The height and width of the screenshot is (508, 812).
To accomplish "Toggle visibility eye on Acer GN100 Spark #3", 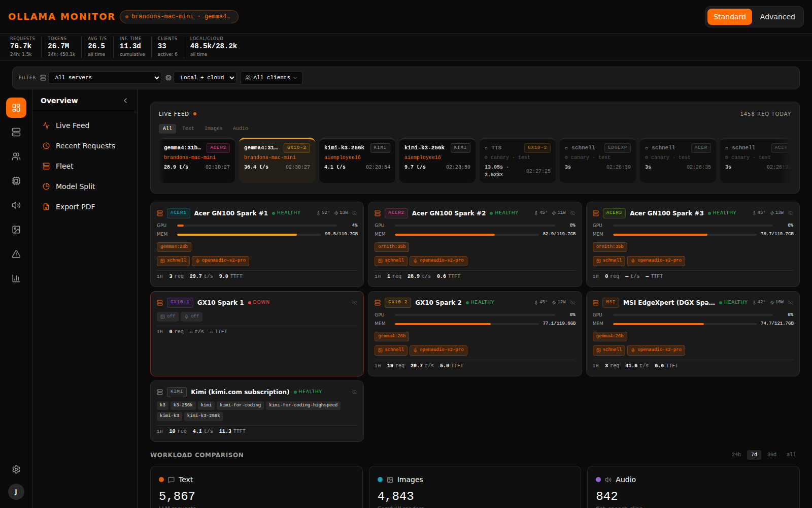I will [x=791, y=213].
